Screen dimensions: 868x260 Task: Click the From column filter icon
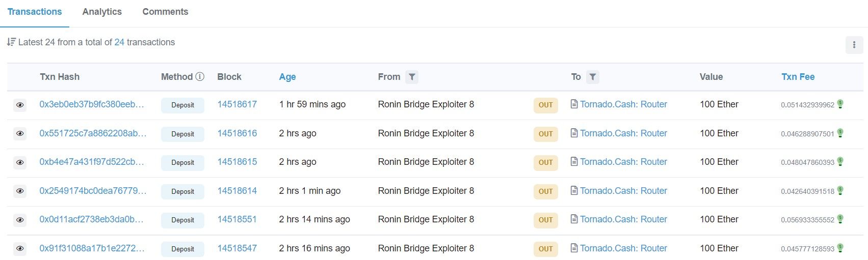[412, 77]
